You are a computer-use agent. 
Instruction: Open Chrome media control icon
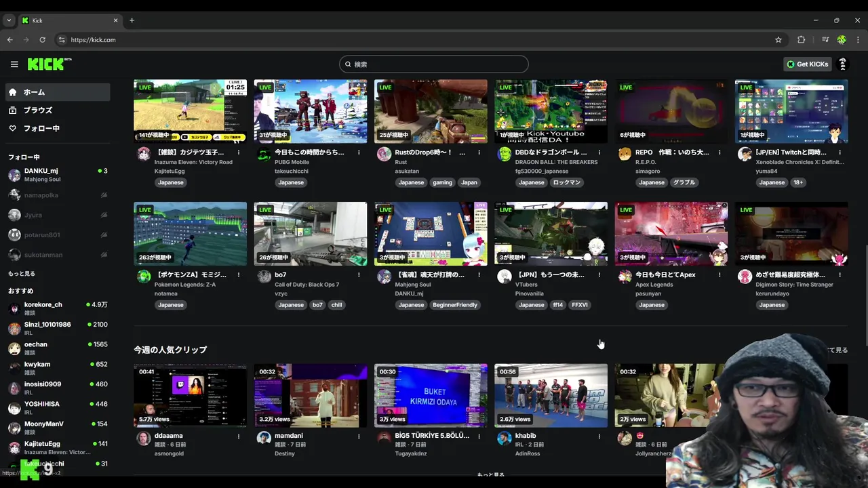[825, 40]
